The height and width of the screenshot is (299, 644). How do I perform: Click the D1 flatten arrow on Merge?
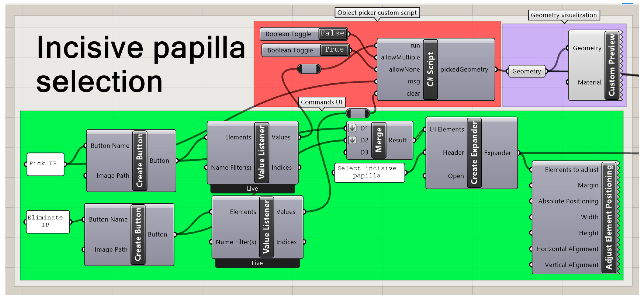click(352, 128)
